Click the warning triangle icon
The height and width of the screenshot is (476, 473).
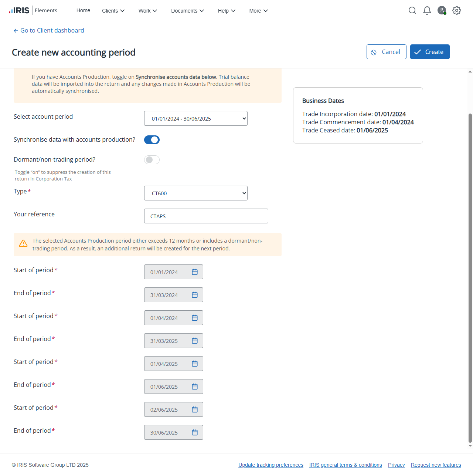[23, 243]
